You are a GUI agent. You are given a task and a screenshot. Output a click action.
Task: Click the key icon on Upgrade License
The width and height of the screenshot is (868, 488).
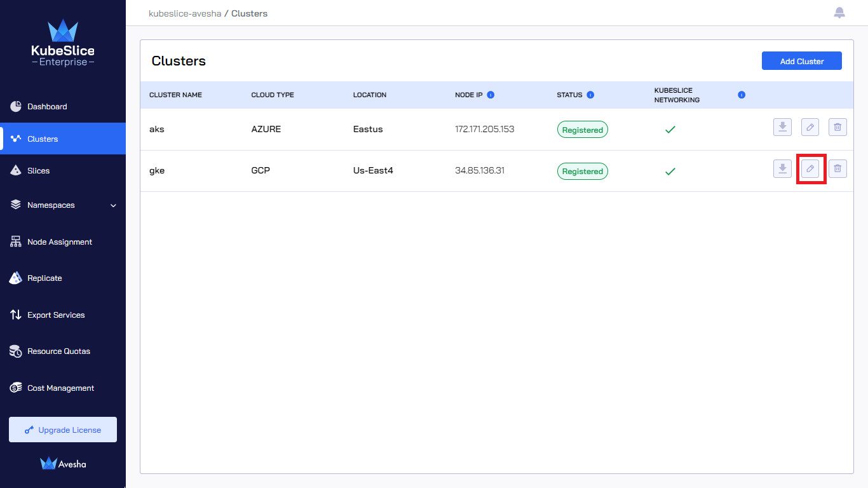pos(29,430)
